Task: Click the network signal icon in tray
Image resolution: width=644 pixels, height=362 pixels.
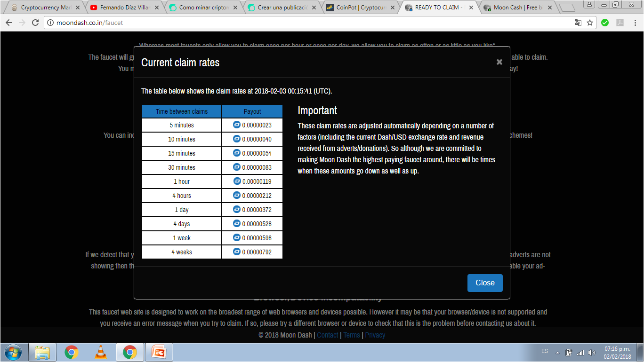Action: (580, 352)
